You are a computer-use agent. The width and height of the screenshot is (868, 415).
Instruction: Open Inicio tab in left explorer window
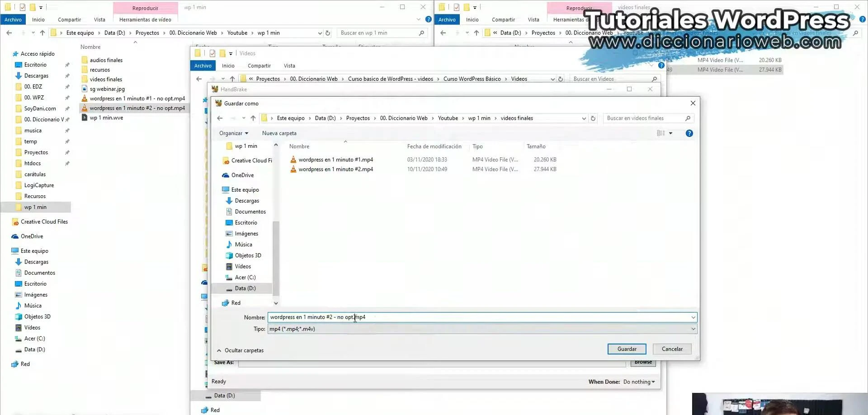pos(38,20)
